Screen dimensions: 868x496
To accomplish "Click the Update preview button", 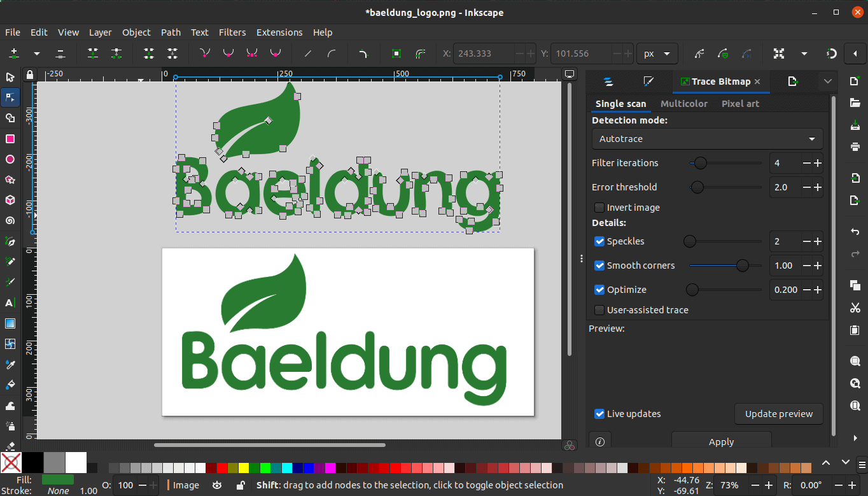I will [x=778, y=414].
